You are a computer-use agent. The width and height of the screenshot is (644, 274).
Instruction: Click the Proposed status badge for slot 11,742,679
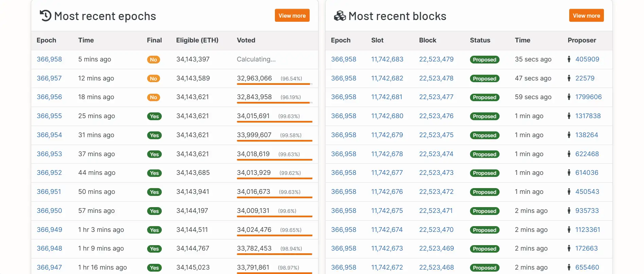484,135
